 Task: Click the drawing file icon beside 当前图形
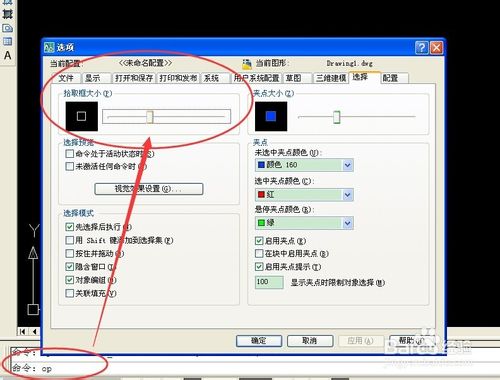click(x=247, y=64)
